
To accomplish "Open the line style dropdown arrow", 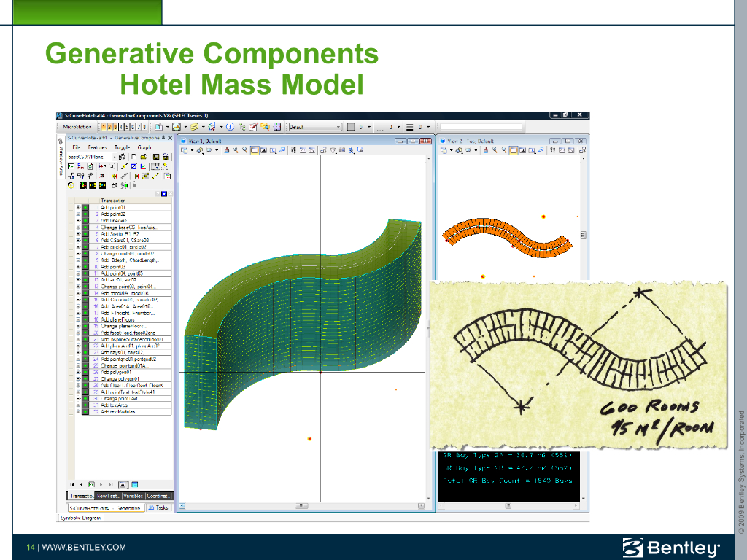I will [399, 127].
